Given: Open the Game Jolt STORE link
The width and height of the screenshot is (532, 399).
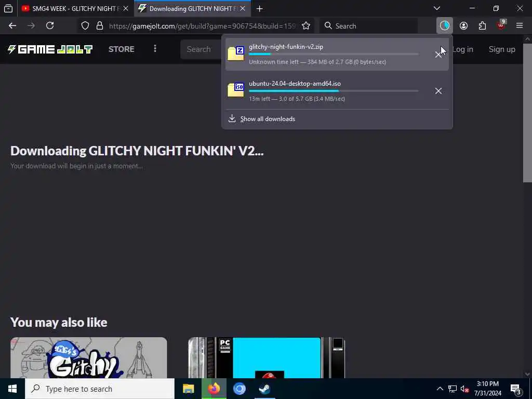Looking at the screenshot, I should (122, 49).
